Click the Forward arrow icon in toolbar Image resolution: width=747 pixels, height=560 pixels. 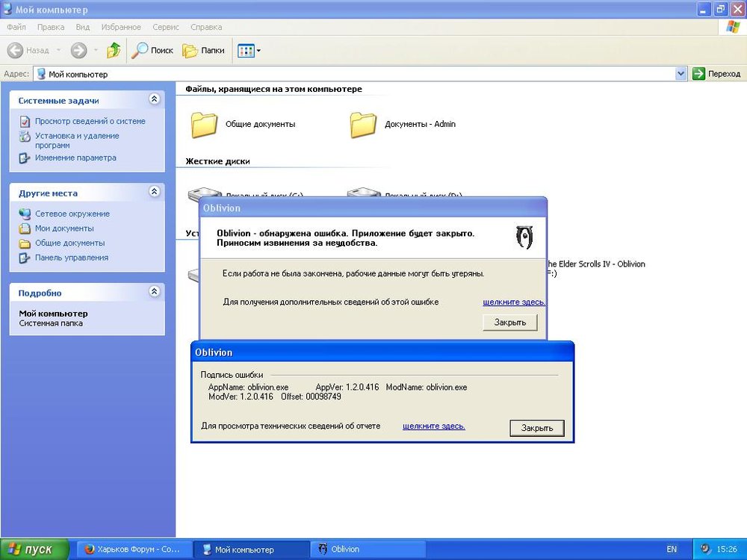click(78, 50)
